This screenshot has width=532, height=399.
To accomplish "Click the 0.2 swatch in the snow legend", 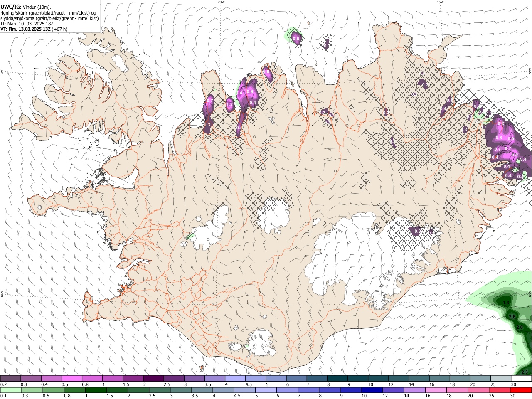I will (10, 379).
